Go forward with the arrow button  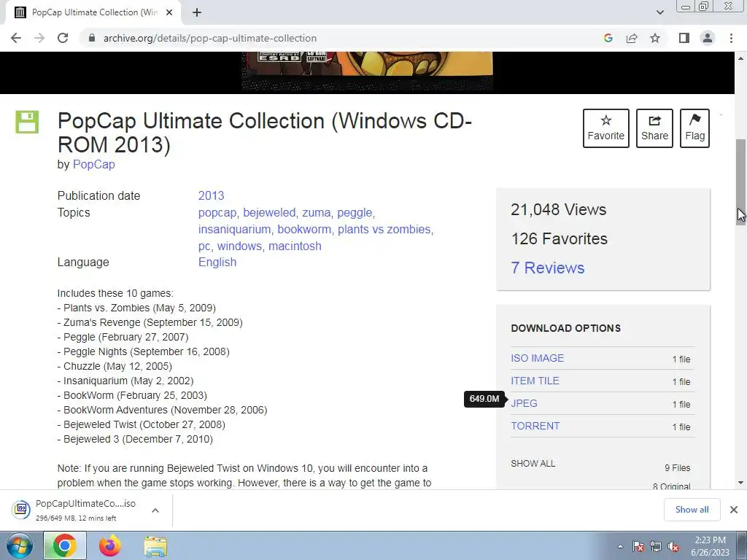39,38
